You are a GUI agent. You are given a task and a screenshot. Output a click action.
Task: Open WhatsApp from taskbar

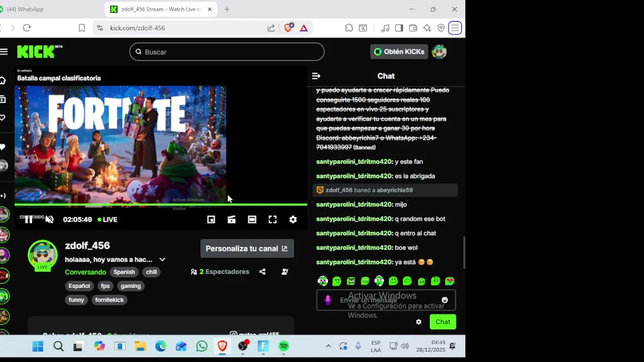(x=202, y=346)
